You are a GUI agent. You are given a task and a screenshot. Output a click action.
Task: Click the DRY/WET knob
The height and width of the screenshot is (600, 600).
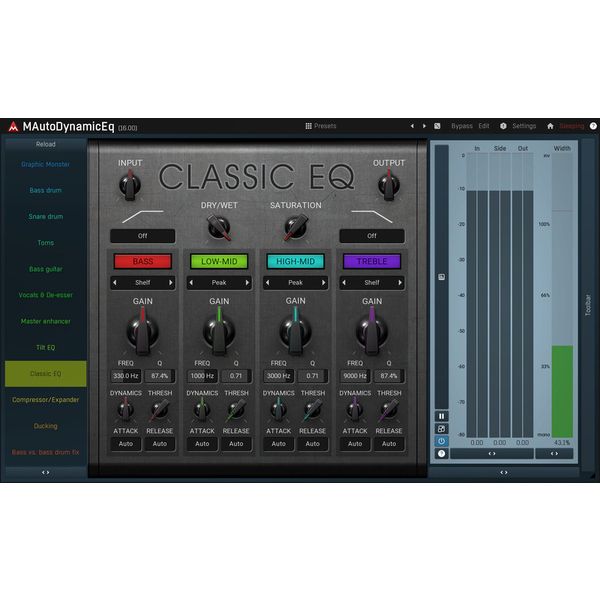(219, 227)
